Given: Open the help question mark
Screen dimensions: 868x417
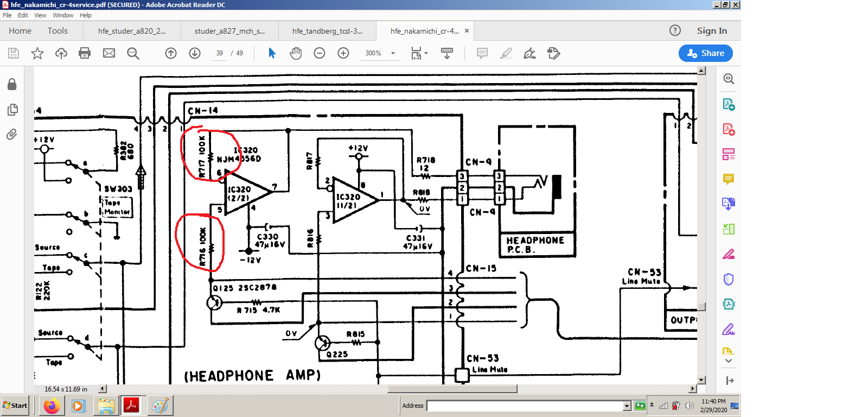Looking at the screenshot, I should 675,30.
